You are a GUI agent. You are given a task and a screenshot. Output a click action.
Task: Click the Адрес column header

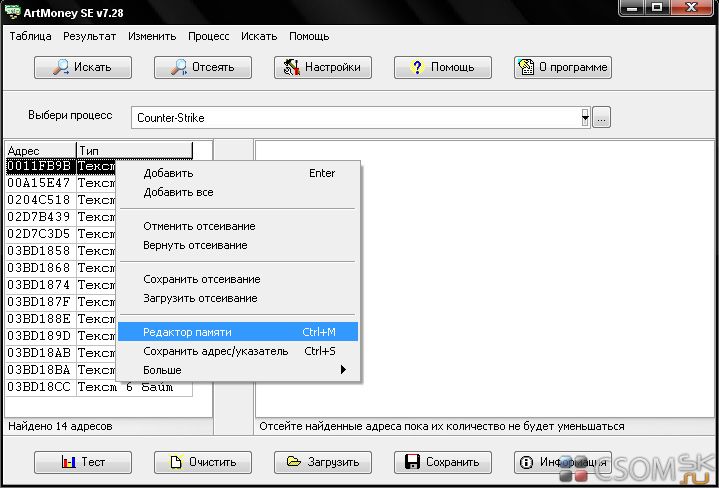(40, 150)
